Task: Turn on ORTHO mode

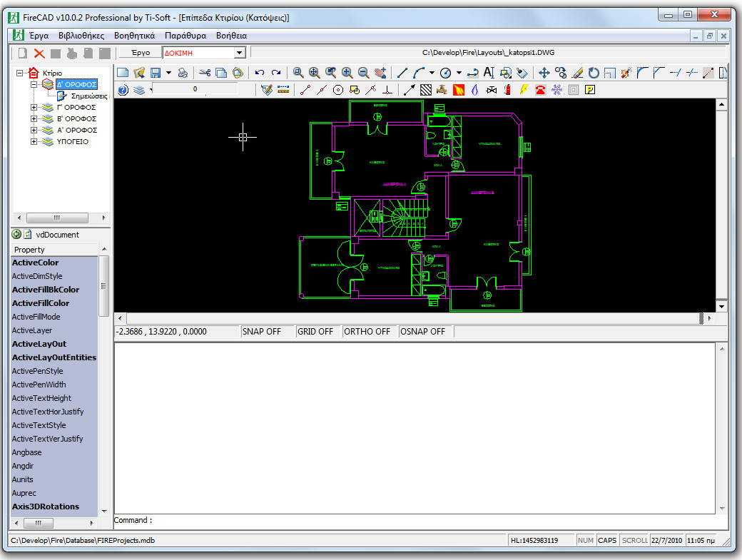Action: [369, 331]
